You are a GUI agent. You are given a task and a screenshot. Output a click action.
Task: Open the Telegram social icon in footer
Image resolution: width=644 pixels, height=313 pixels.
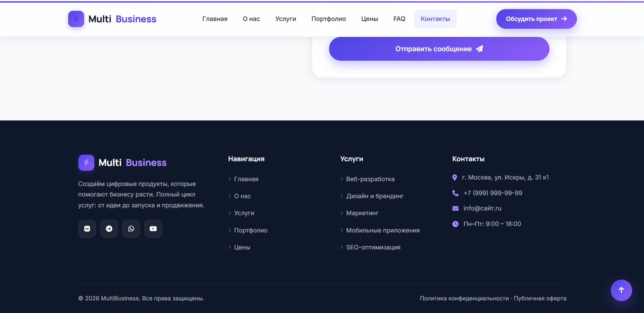tap(109, 229)
